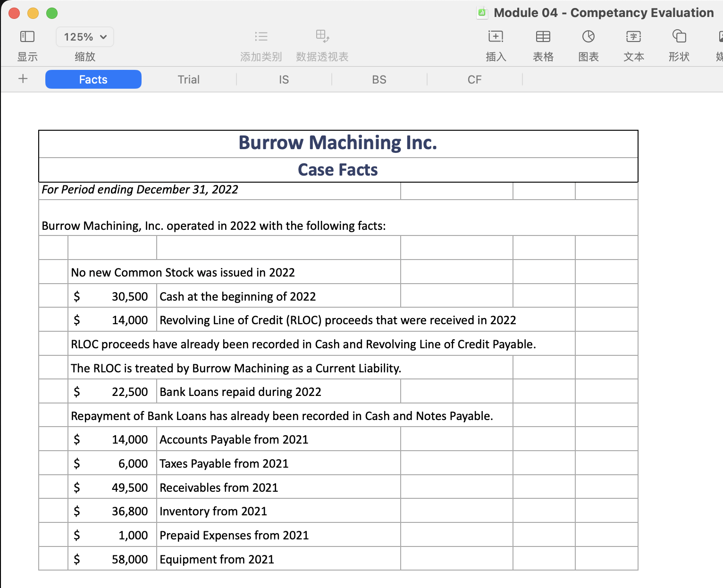Viewport: 723px width, 588px height.
Task: Open the BS sheet tab
Action: click(379, 79)
